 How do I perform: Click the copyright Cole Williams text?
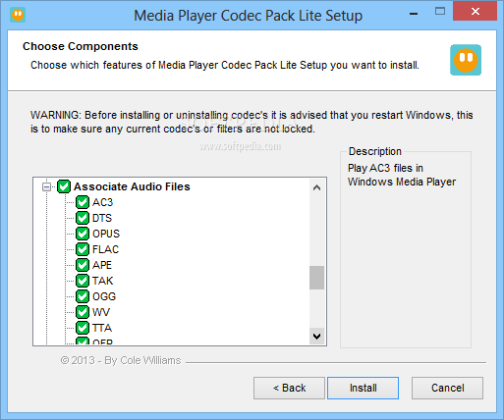[x=121, y=360]
